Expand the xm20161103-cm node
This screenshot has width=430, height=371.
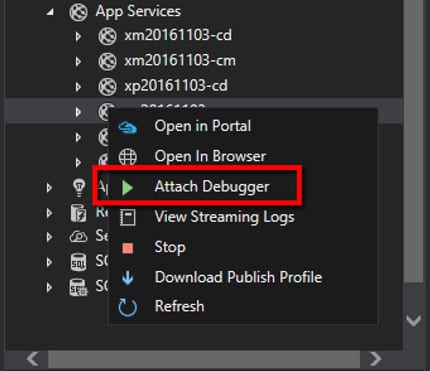78,61
